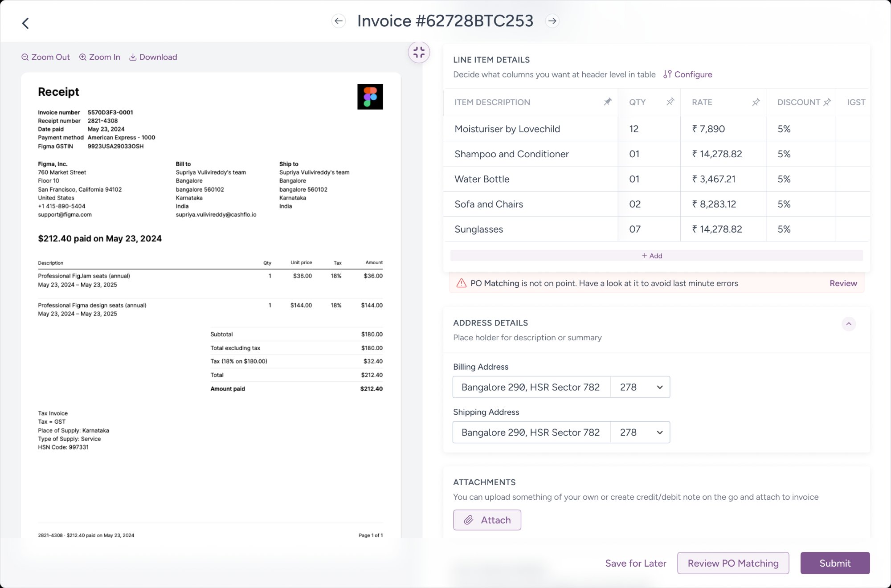Go to previous invoice arrow

[x=339, y=21]
